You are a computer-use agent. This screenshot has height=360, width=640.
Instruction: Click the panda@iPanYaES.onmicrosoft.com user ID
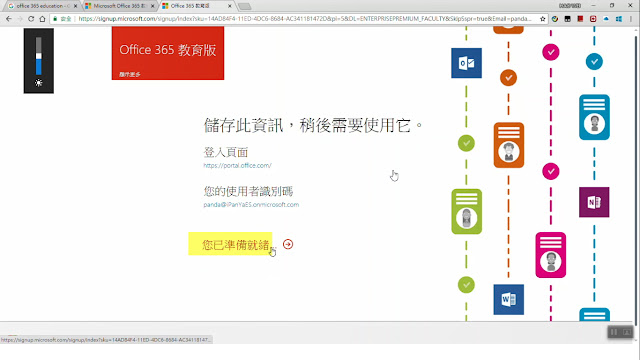(x=251, y=204)
